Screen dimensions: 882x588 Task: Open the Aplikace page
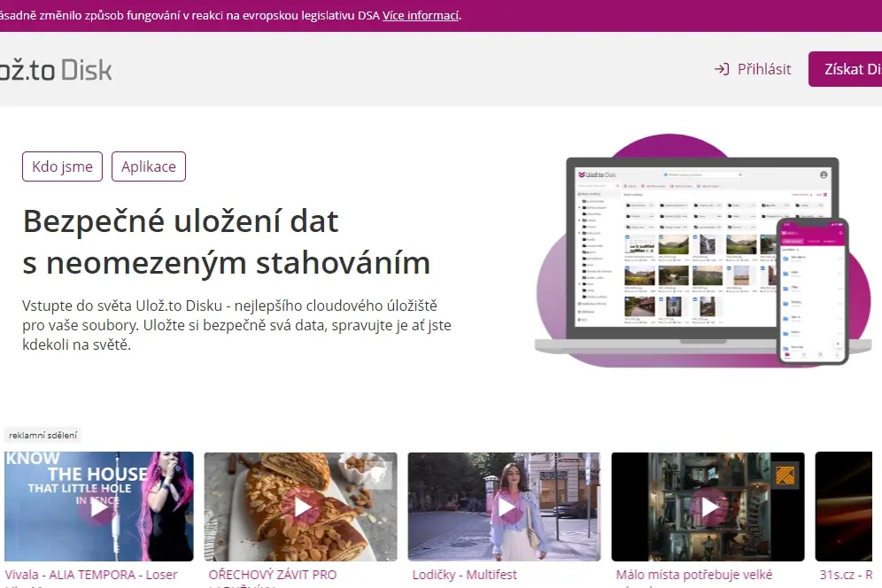149,166
